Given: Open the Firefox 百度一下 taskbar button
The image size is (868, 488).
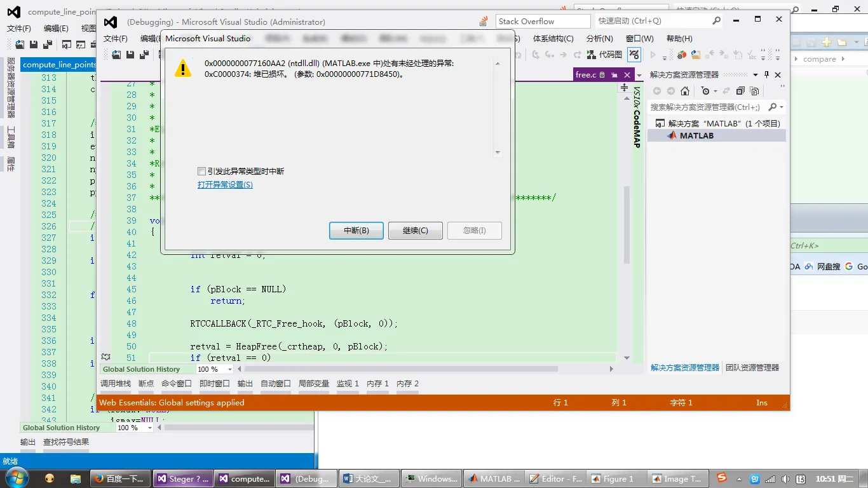Looking at the screenshot, I should [x=119, y=478].
